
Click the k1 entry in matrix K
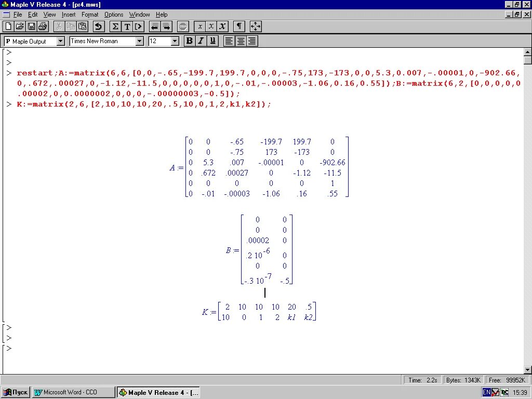point(291,317)
